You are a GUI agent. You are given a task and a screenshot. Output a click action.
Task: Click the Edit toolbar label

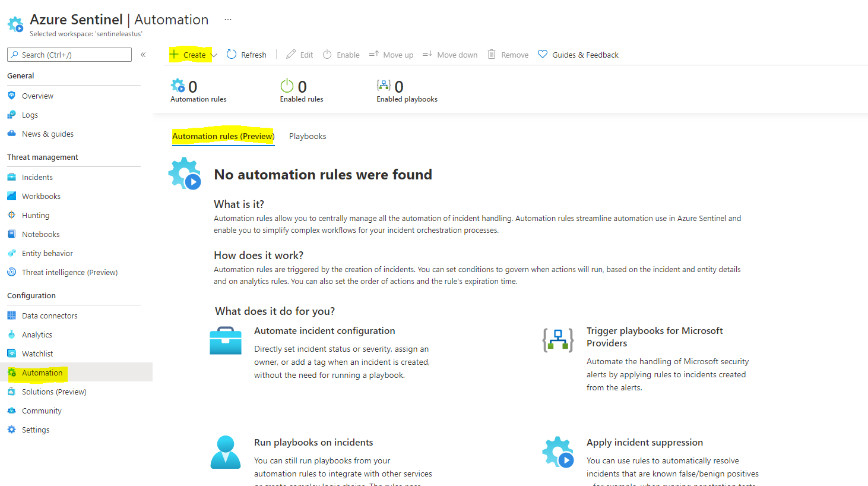tap(306, 55)
